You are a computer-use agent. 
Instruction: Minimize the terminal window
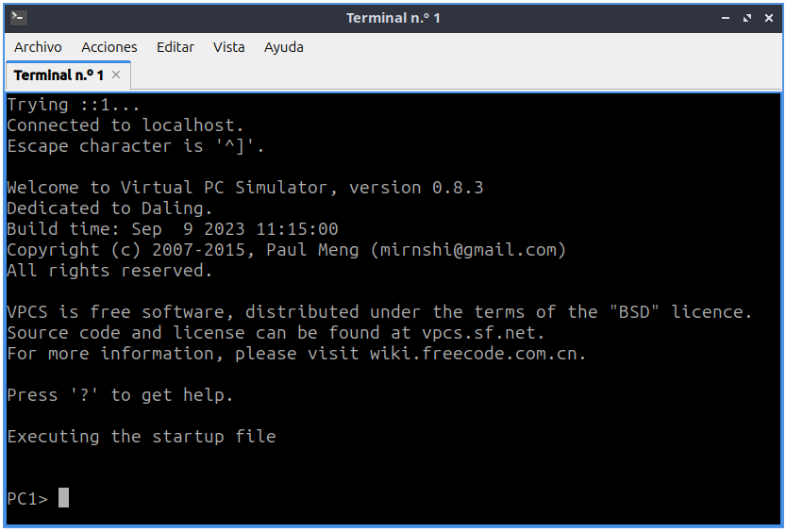tap(725, 18)
